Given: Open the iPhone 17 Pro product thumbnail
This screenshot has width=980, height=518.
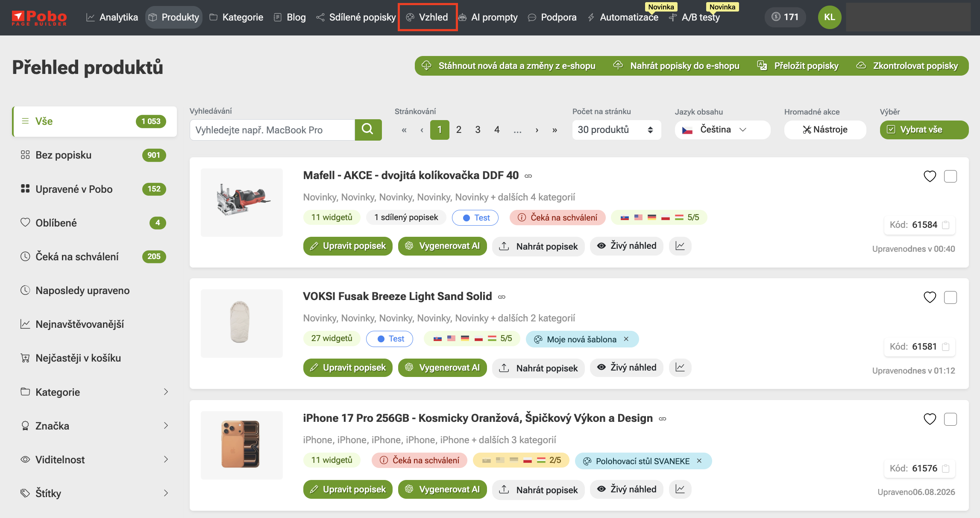Looking at the screenshot, I should [242, 445].
